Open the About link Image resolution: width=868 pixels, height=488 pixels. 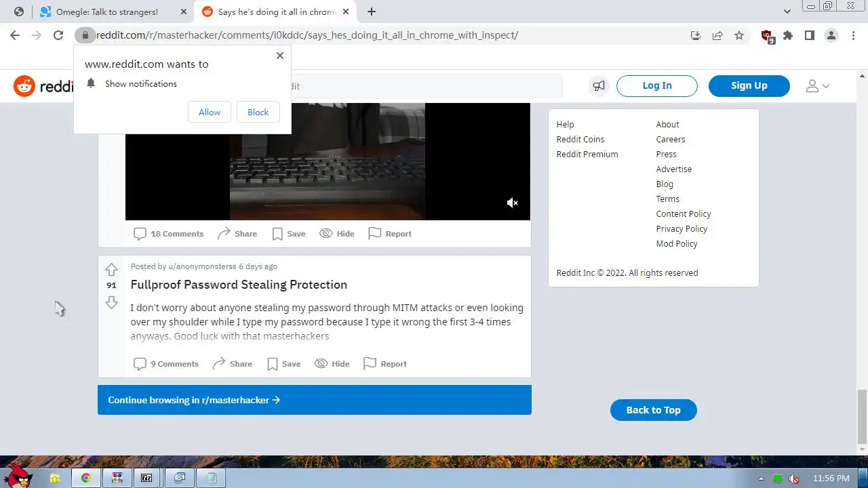coord(667,125)
